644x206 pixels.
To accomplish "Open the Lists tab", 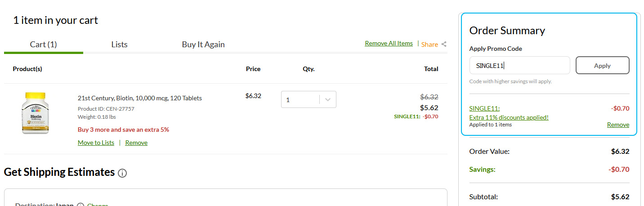I will tap(119, 45).
